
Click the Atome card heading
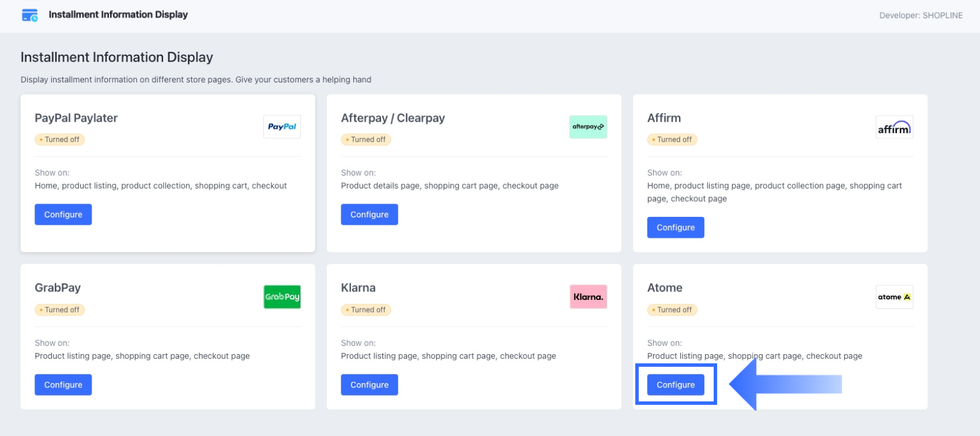665,288
